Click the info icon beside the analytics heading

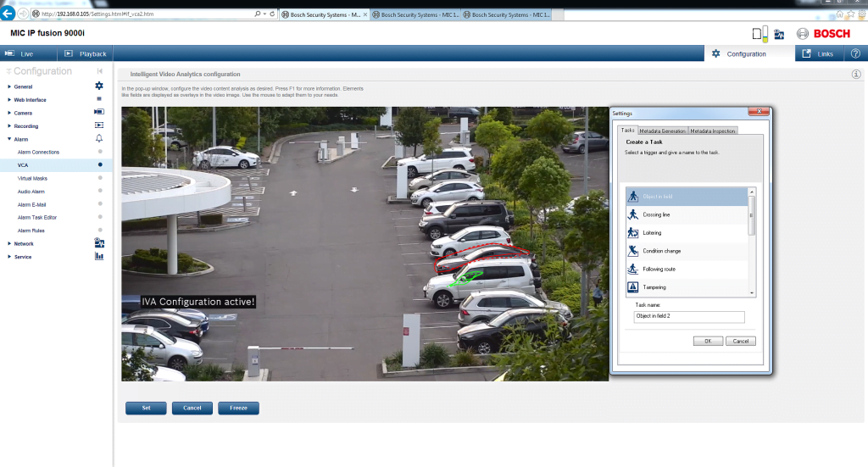(856, 75)
